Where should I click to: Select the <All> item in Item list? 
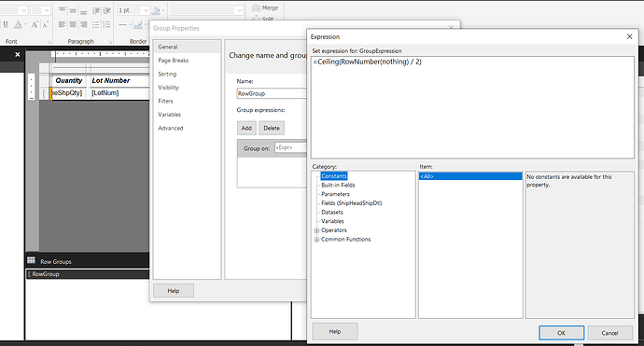[x=470, y=176]
